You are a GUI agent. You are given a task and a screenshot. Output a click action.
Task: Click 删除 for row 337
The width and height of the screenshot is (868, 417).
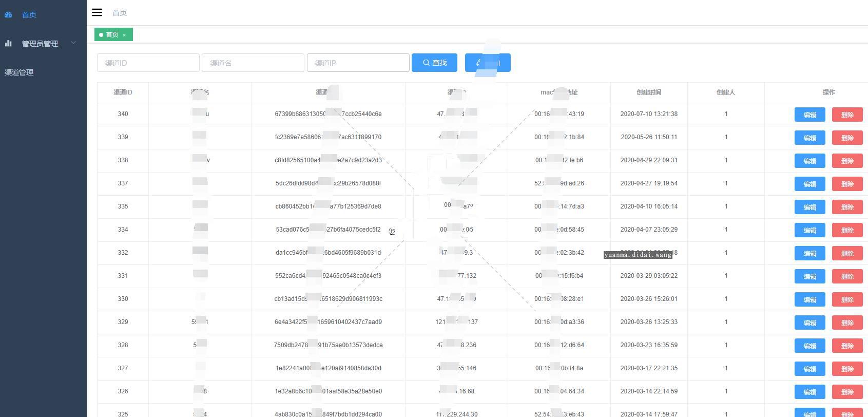pyautogui.click(x=847, y=184)
